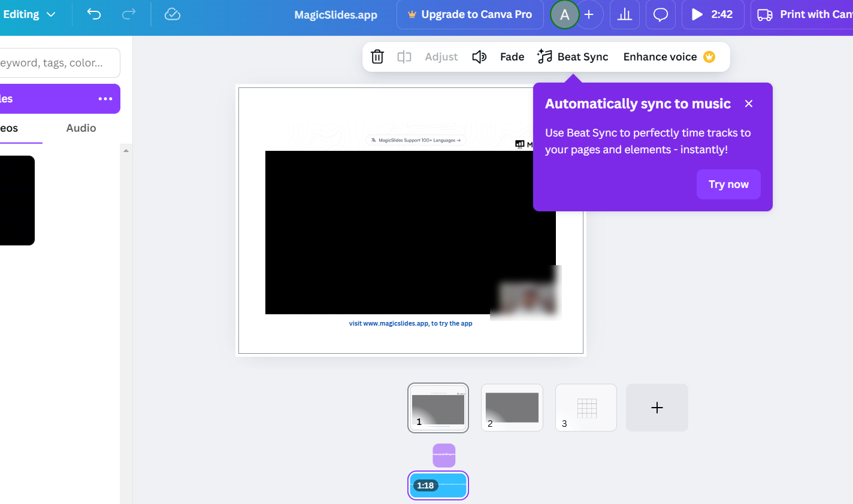Click the plus icon to add collaborators

(589, 14)
